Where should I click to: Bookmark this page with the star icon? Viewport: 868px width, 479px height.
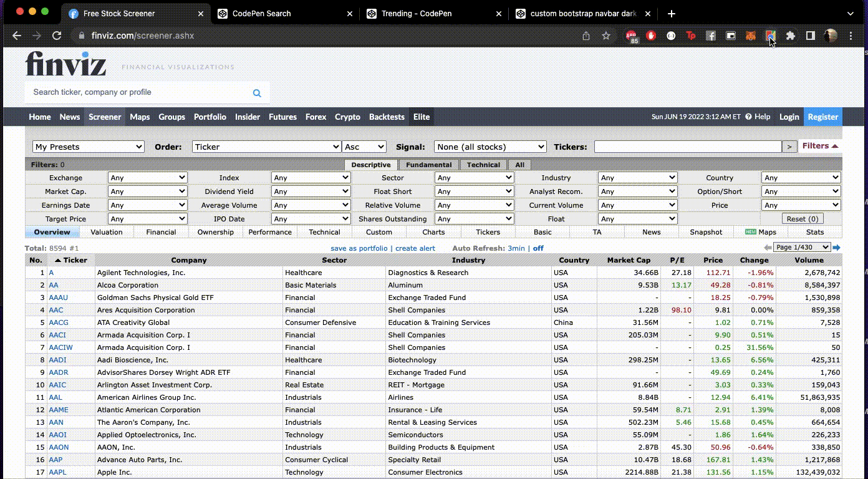point(606,36)
